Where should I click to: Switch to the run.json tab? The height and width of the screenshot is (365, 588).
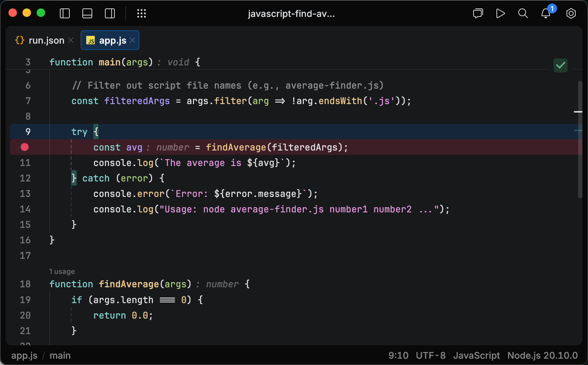tap(46, 40)
